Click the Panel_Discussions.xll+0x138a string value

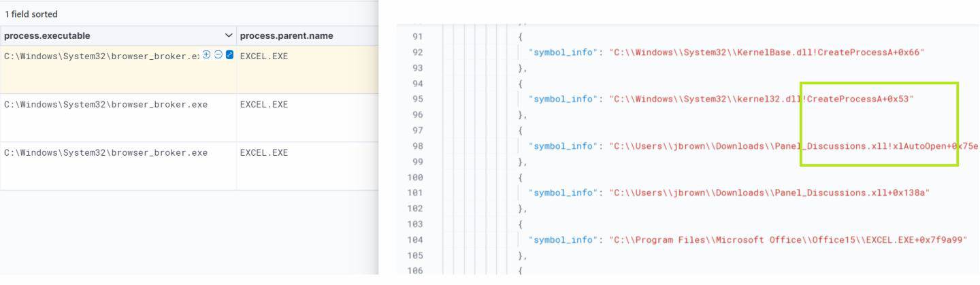click(x=769, y=193)
